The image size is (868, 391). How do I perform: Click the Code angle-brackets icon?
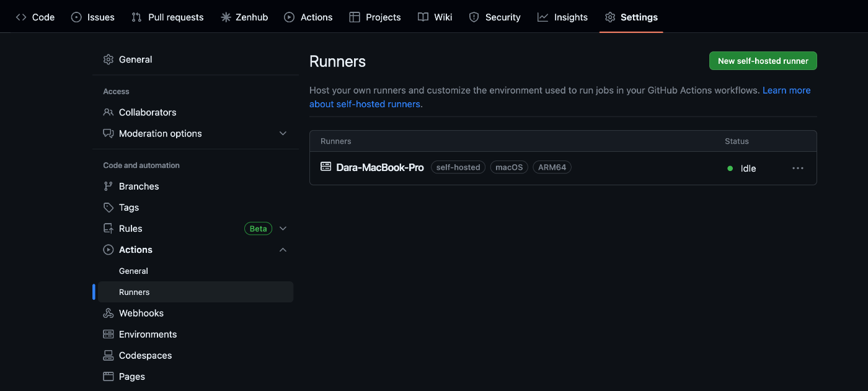pyautogui.click(x=21, y=17)
